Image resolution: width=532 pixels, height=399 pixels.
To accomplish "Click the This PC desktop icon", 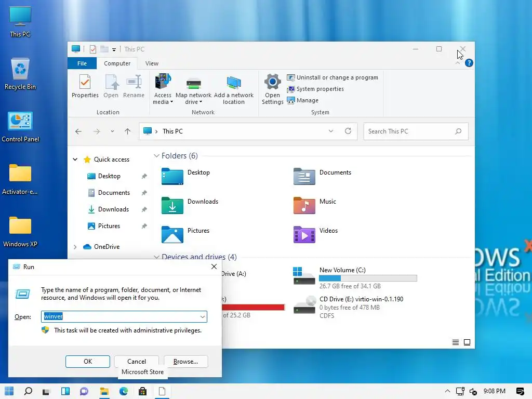I will pyautogui.click(x=20, y=22).
